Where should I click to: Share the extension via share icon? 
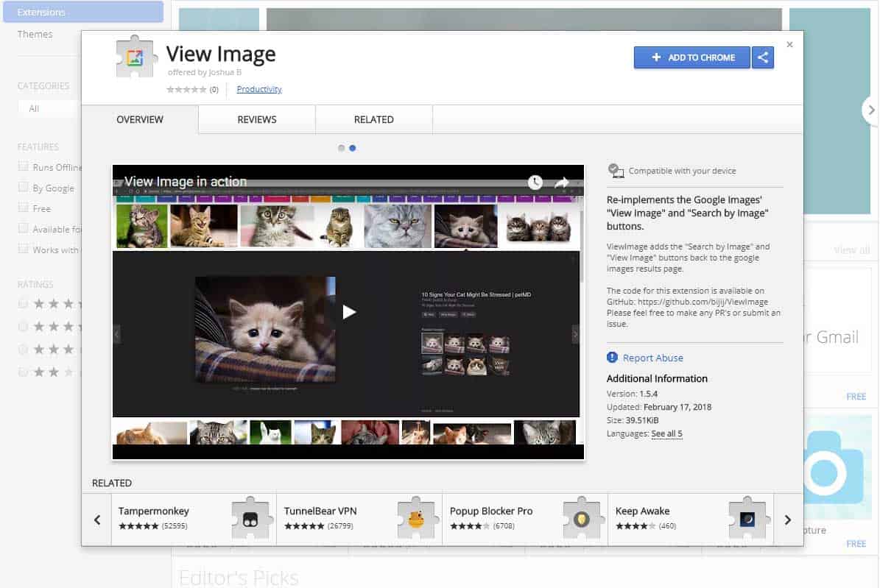pos(763,57)
